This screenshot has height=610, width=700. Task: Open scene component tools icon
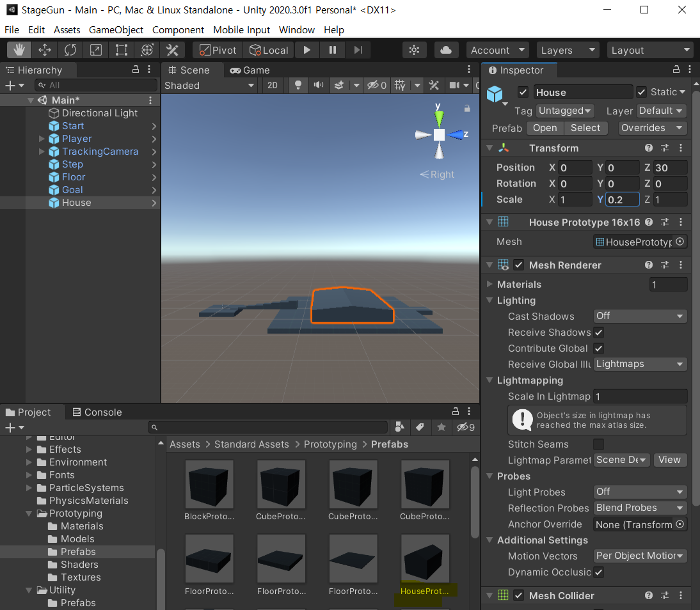click(x=434, y=85)
